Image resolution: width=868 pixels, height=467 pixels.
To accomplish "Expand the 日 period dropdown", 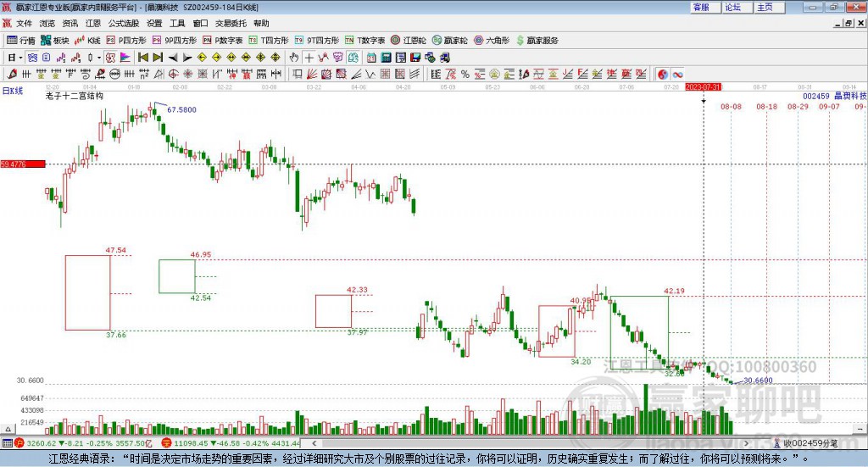I will [20, 58].
